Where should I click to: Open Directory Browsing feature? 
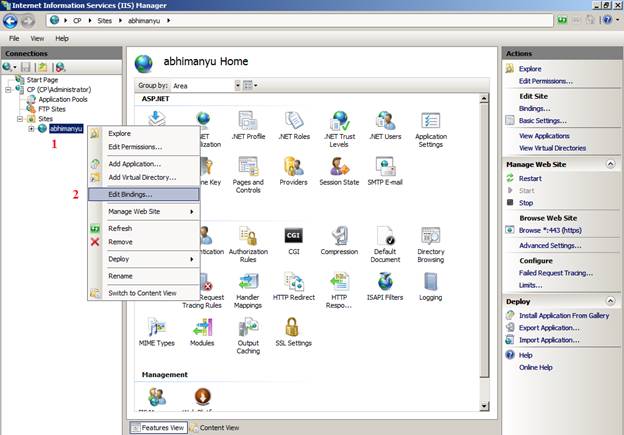point(431,244)
